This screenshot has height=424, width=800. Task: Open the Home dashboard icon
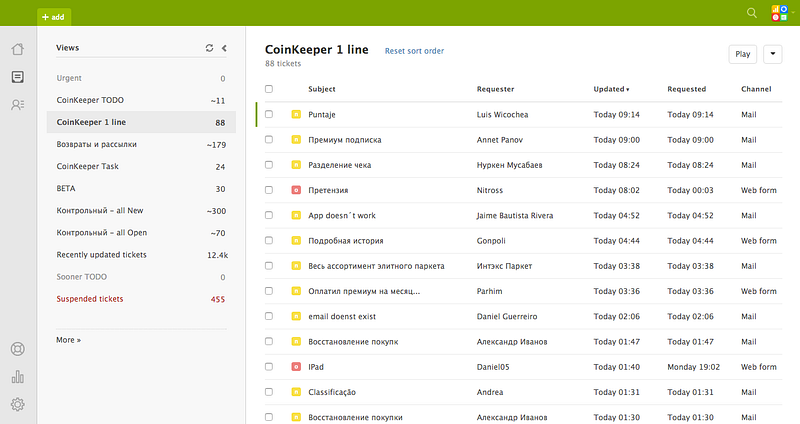click(x=17, y=49)
